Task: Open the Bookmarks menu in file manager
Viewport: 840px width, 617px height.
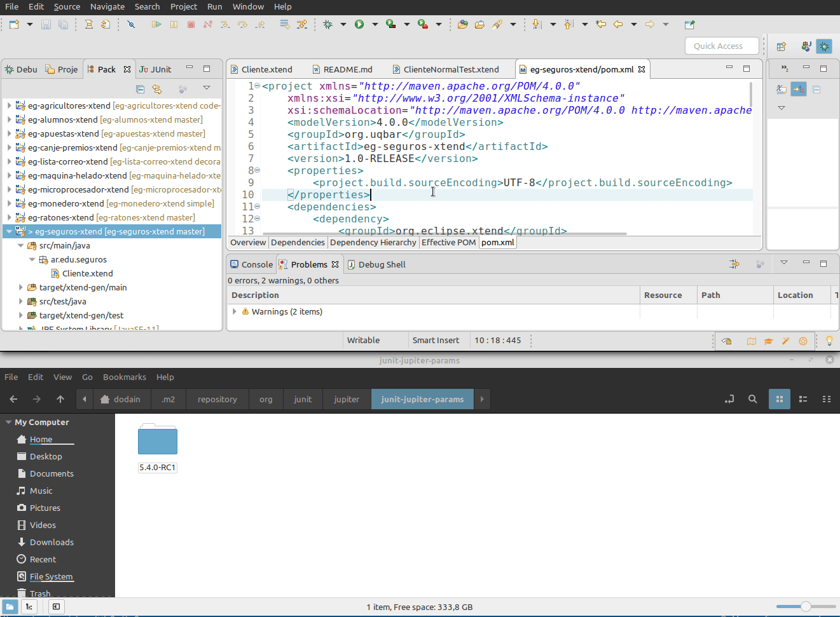Action: coord(125,377)
